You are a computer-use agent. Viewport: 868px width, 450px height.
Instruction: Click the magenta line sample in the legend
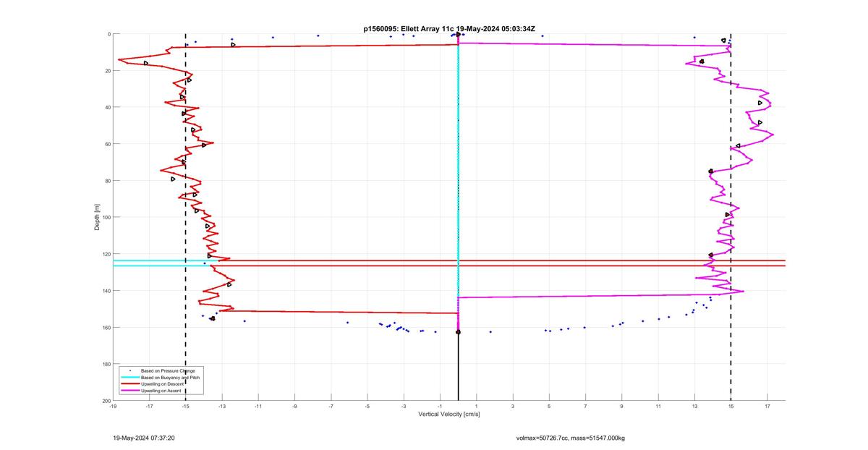pyautogui.click(x=129, y=391)
